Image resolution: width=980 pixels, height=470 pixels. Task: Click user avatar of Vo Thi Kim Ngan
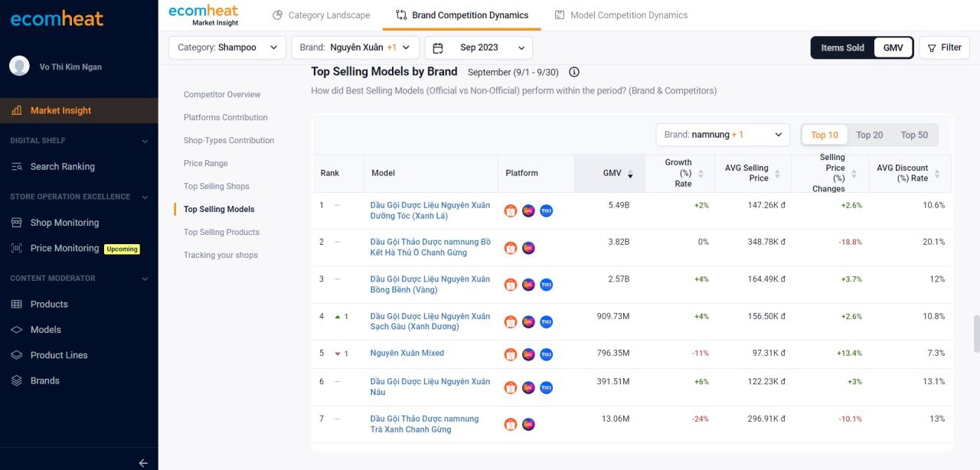pyautogui.click(x=19, y=66)
